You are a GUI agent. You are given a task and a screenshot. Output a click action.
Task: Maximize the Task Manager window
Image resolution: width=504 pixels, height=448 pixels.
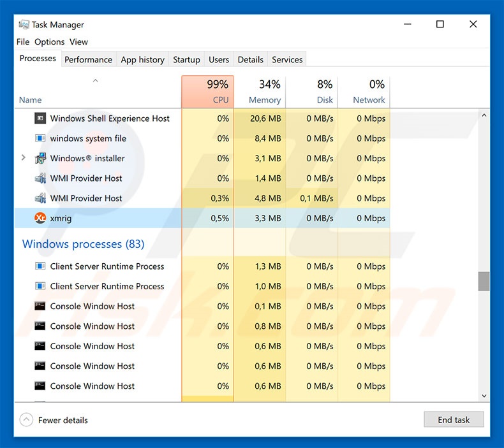click(440, 24)
